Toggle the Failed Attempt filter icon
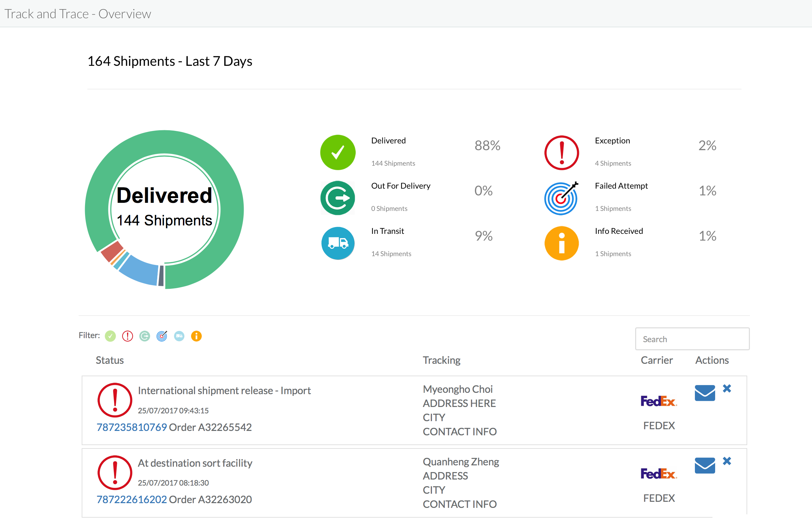 tap(162, 336)
